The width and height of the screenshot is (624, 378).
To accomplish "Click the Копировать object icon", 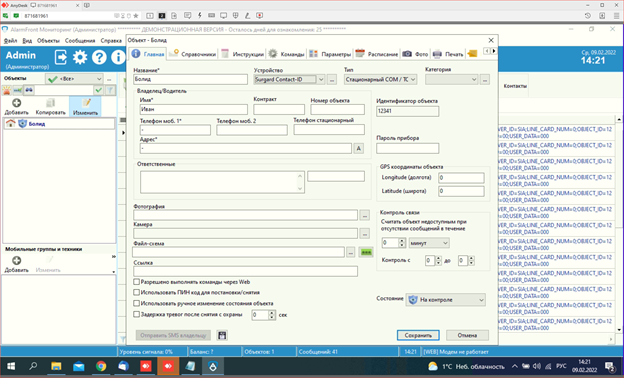I will click(51, 103).
